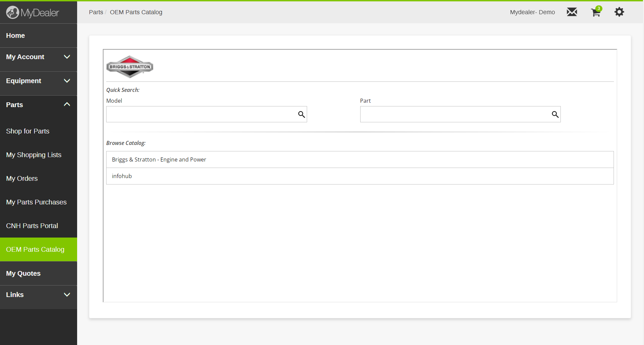Open My Shopping Lists
Viewport: 644px width, 345px height.
pos(34,155)
